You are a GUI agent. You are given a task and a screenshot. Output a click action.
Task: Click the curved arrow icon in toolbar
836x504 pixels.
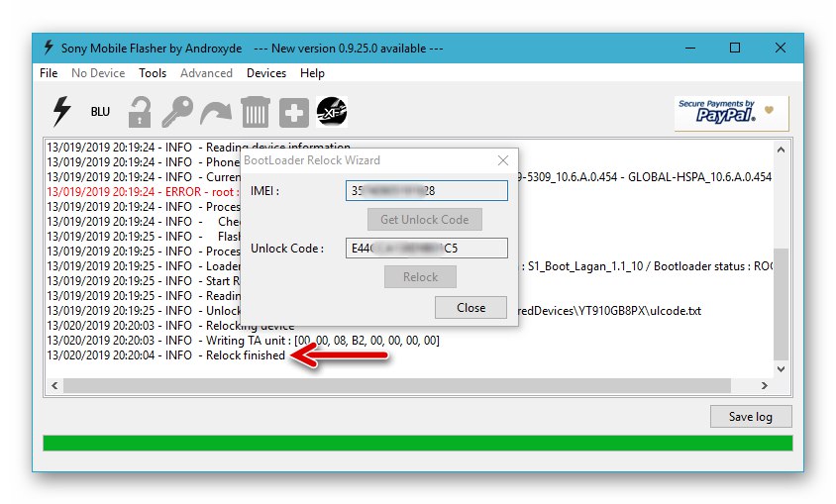pyautogui.click(x=216, y=113)
